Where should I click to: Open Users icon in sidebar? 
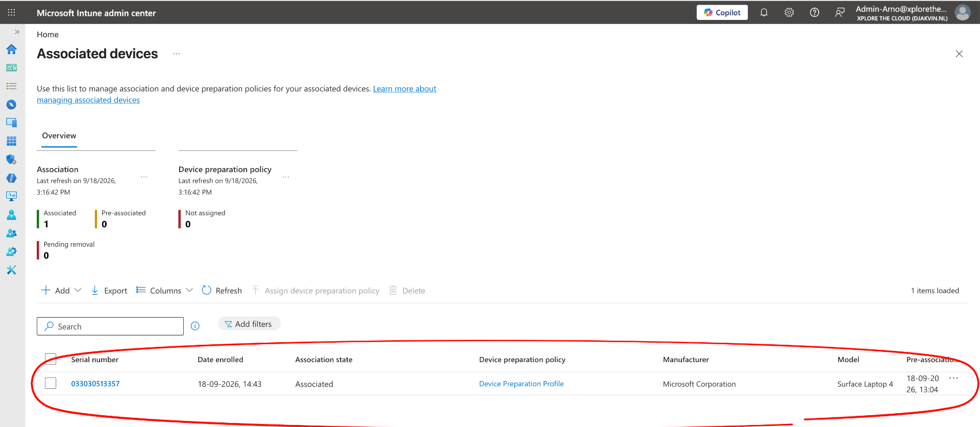[11, 215]
